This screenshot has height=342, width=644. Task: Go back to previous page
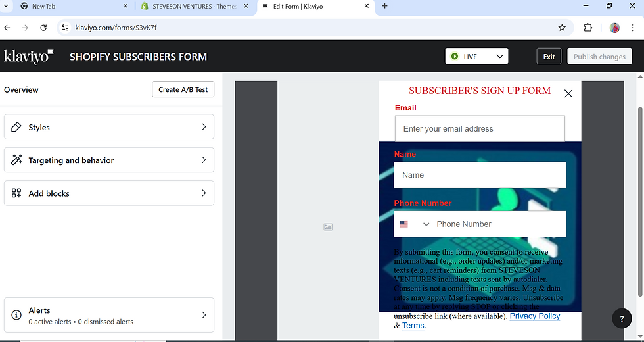[x=7, y=28]
